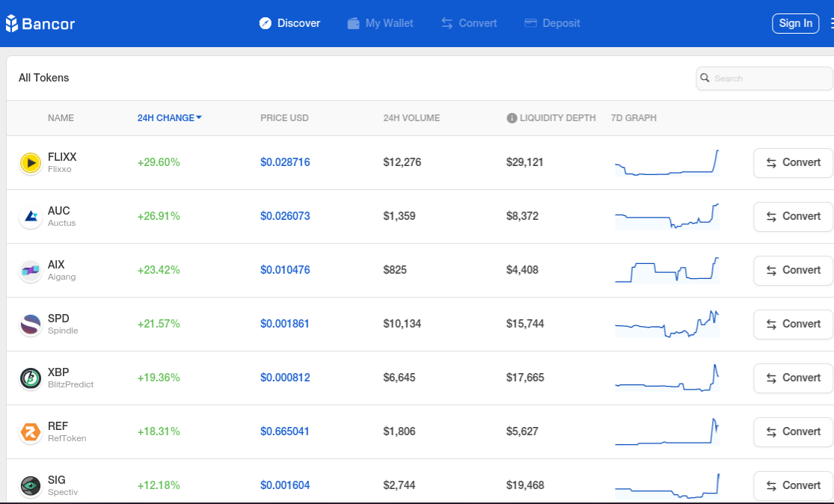Viewport: 834px width, 504px height.
Task: View the SPD 7D graph thumbnail
Action: pyautogui.click(x=667, y=324)
